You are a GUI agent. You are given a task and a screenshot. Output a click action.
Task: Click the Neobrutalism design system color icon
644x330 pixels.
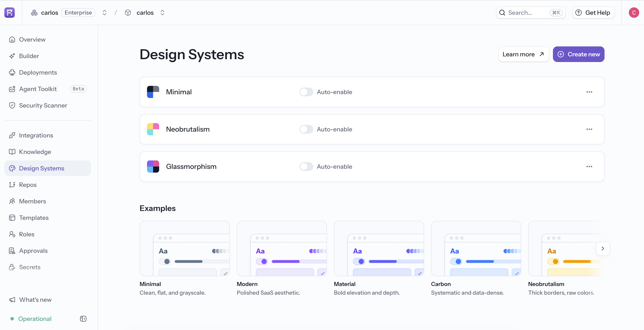click(x=153, y=129)
